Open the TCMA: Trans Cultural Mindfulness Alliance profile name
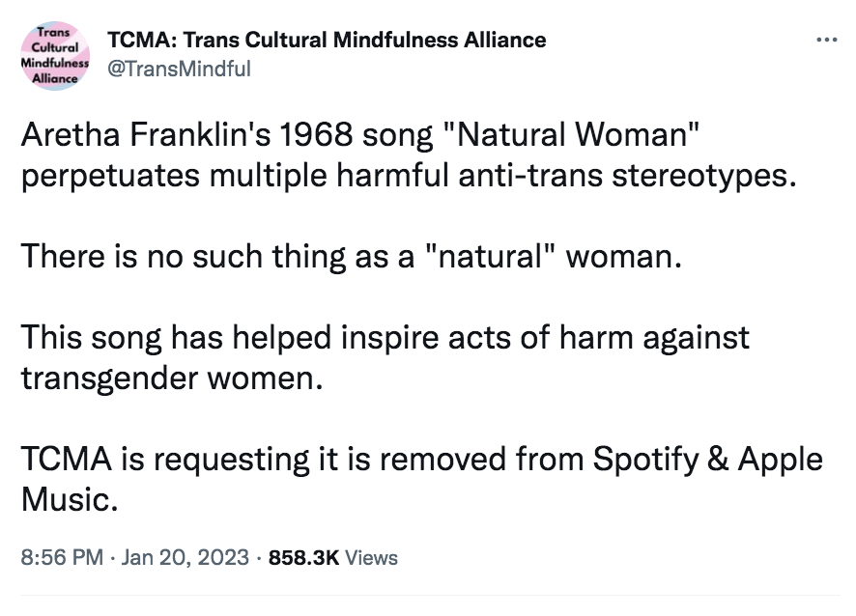 tap(327, 40)
